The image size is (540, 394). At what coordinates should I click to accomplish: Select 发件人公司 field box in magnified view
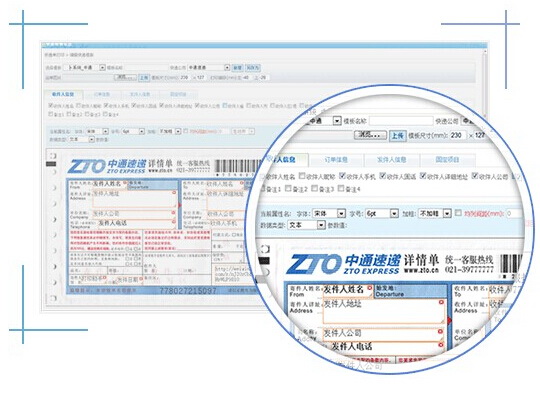pyautogui.click(x=383, y=334)
